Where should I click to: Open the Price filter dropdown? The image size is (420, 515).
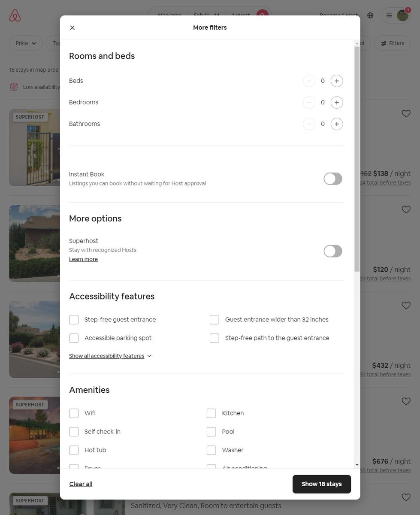click(x=26, y=43)
